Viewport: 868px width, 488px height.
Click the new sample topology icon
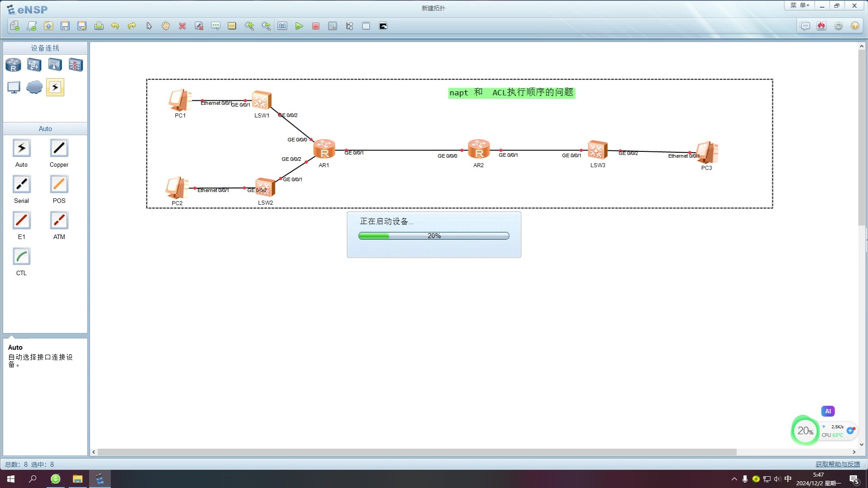click(x=32, y=26)
